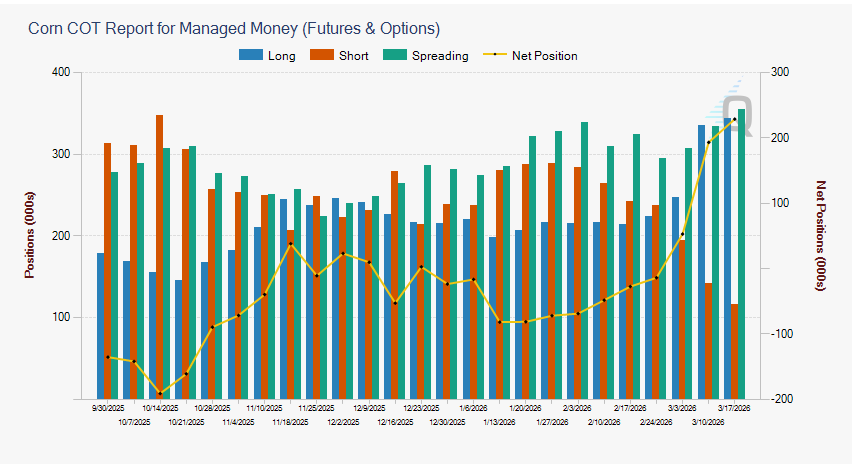Click the Net Position point at 1/13/2026
This screenshot has height=466, width=856.
coord(500,322)
